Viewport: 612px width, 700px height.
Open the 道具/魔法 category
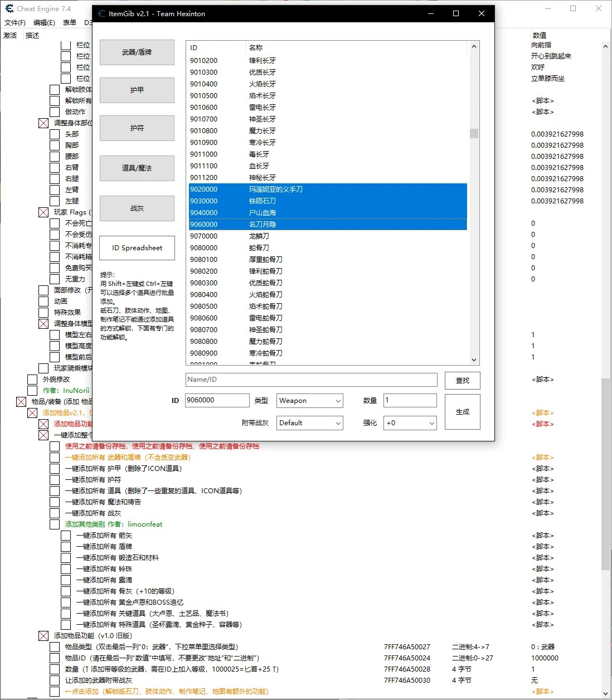coord(137,168)
